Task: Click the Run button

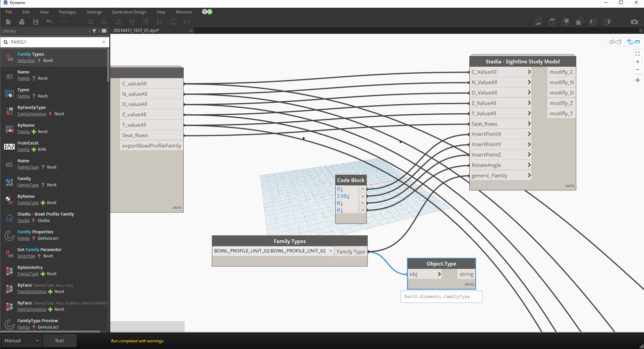Action: 60,341
